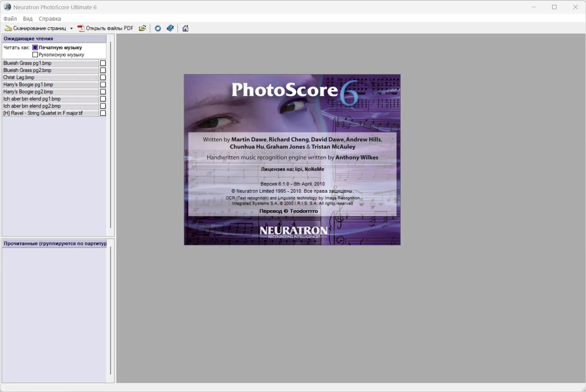Click the PhotoScore app icon in title bar
Viewport: 586px width, 392px height.
click(x=7, y=7)
